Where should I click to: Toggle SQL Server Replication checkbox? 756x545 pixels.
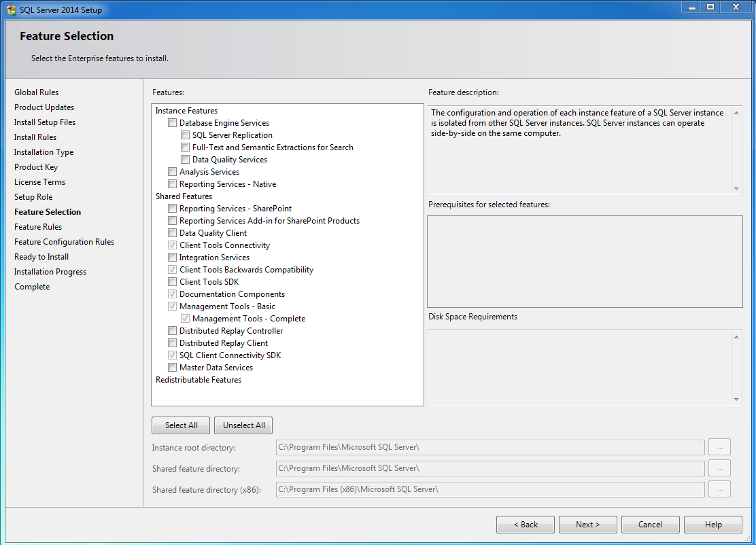tap(186, 135)
